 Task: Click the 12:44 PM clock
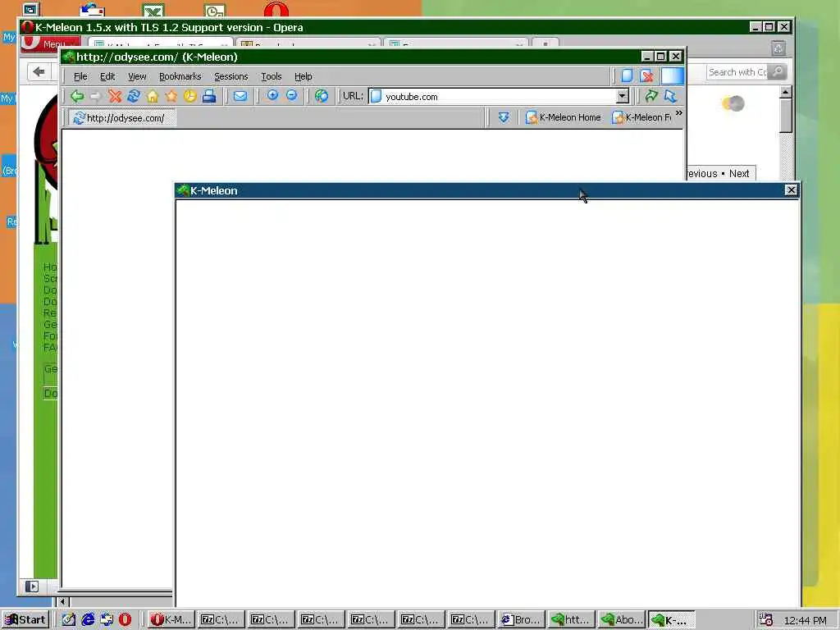pyautogui.click(x=805, y=620)
